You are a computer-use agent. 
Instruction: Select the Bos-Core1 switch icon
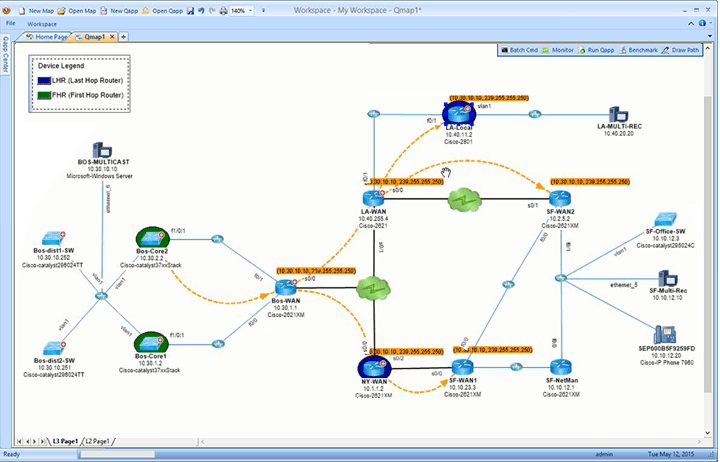152,343
